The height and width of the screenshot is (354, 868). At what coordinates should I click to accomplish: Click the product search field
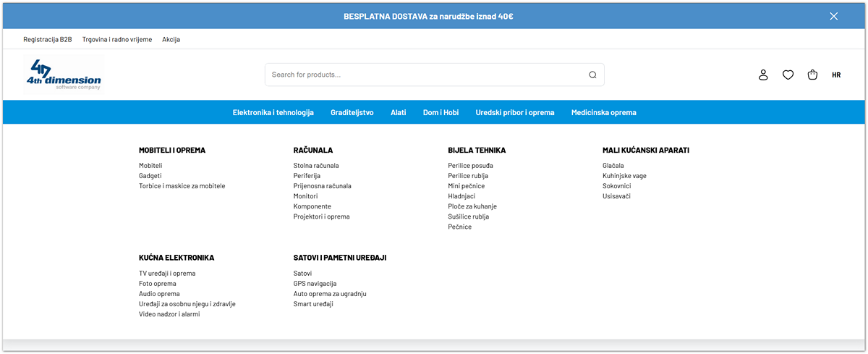point(427,75)
